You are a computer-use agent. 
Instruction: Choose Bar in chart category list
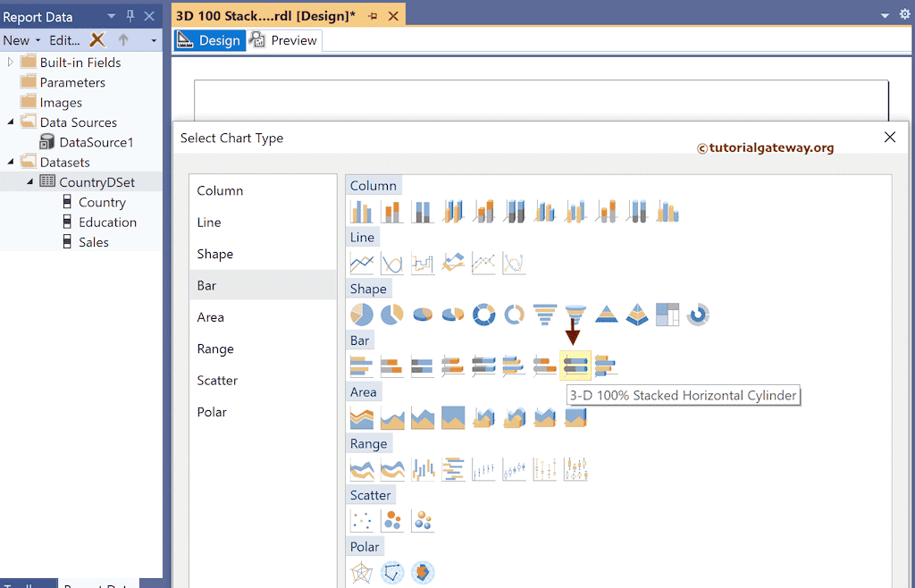click(263, 285)
